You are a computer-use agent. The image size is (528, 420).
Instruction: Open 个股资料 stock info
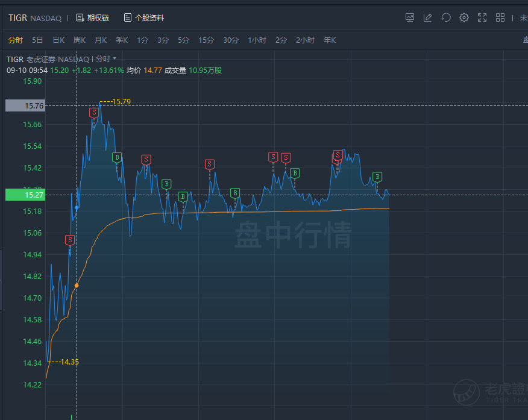144,18
